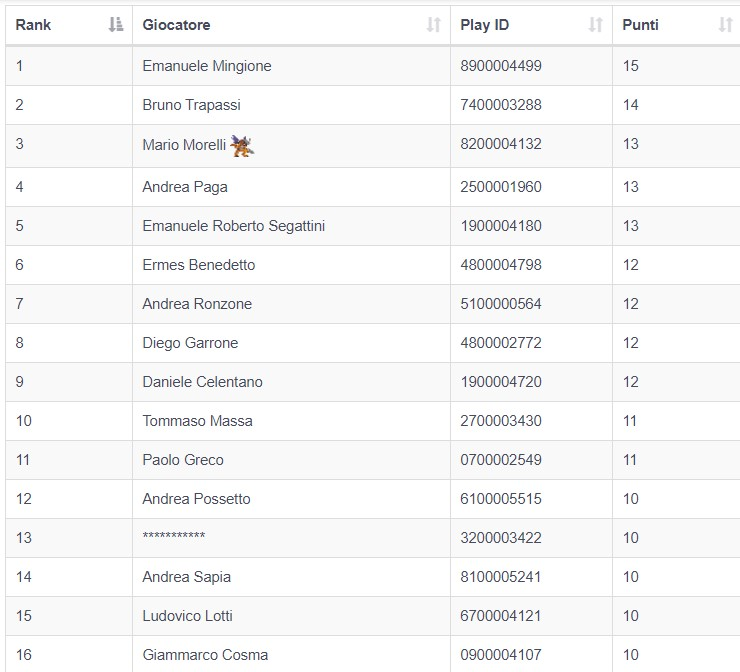This screenshot has height=672, width=740.
Task: Click Play ID 5100000564 cell
Action: click(x=531, y=304)
